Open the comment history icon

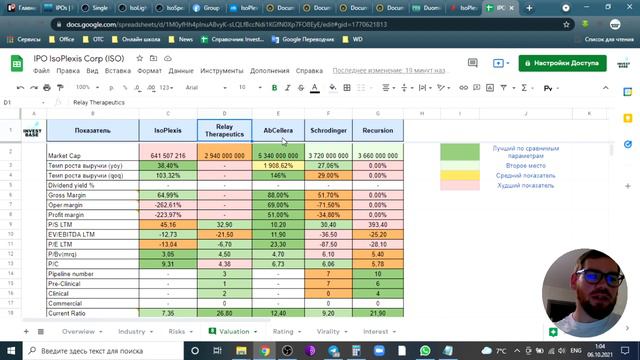pos(473,63)
